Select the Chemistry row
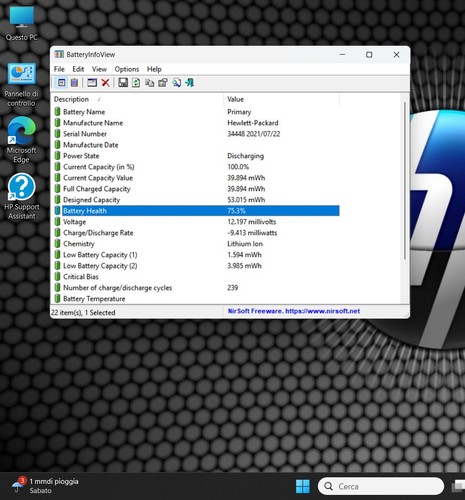The width and height of the screenshot is (465, 500). pyautogui.click(x=197, y=244)
